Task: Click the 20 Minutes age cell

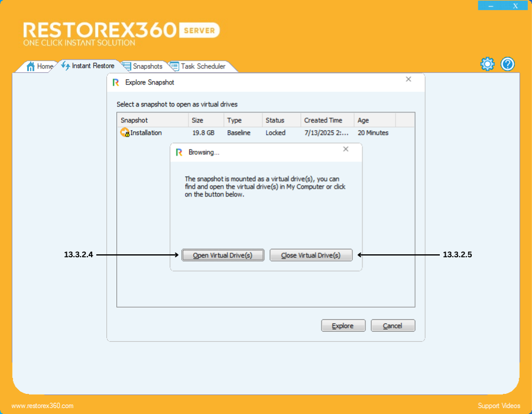Action: (373, 132)
